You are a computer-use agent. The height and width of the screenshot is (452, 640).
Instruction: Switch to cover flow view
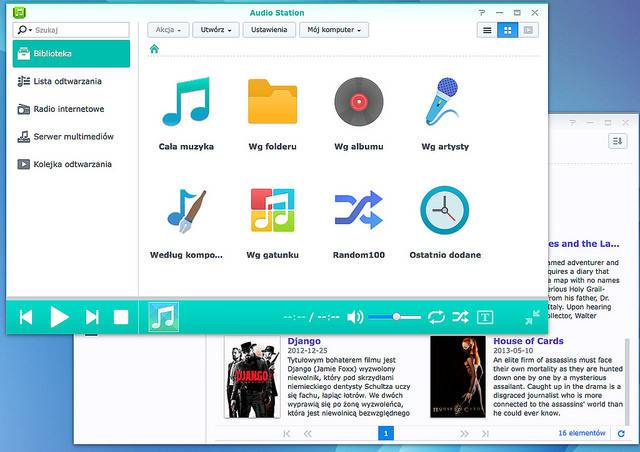tap(528, 30)
